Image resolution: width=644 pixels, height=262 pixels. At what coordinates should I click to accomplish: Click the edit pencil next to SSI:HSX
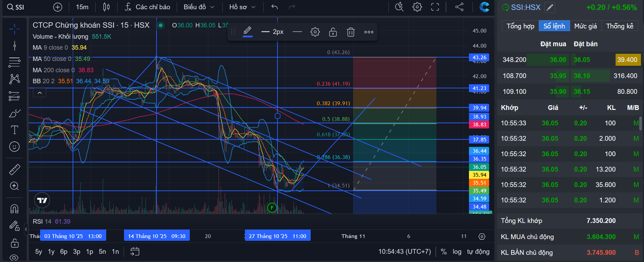(x=550, y=8)
